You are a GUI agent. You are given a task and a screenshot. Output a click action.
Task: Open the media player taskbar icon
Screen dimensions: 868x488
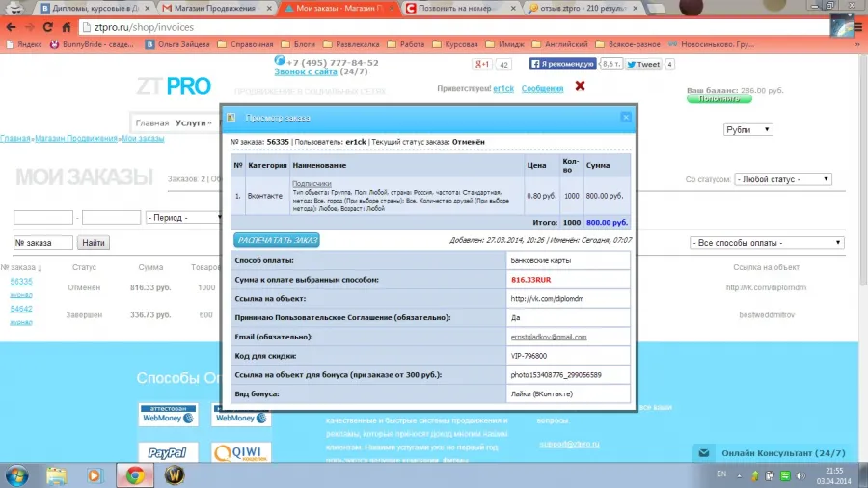click(95, 475)
